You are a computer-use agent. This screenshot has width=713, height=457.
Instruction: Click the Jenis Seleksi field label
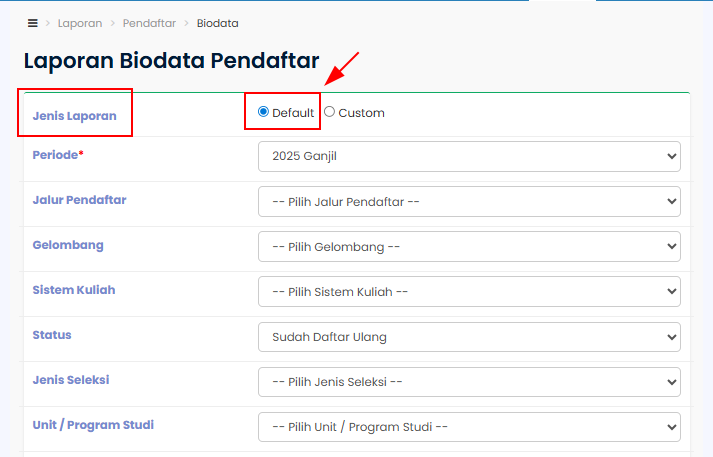pyautogui.click(x=71, y=380)
